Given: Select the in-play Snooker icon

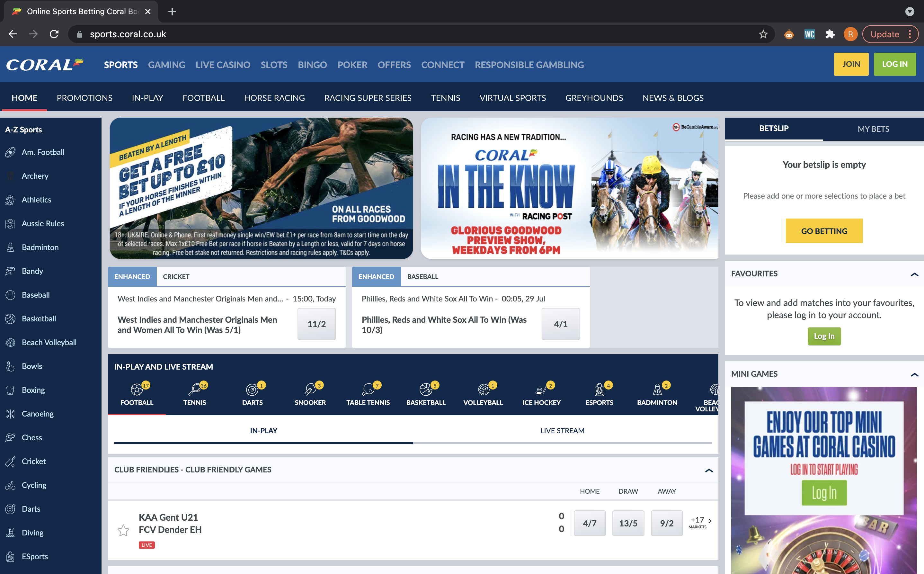Looking at the screenshot, I should [x=310, y=389].
